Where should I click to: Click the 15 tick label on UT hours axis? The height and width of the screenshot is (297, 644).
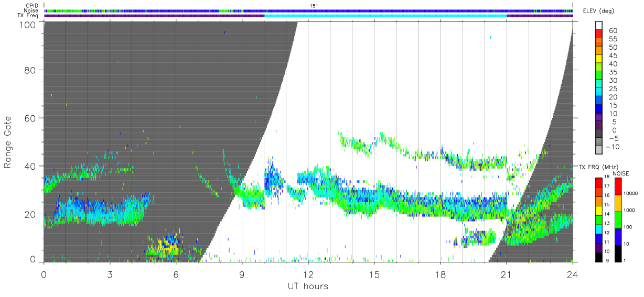pyautogui.click(x=374, y=274)
